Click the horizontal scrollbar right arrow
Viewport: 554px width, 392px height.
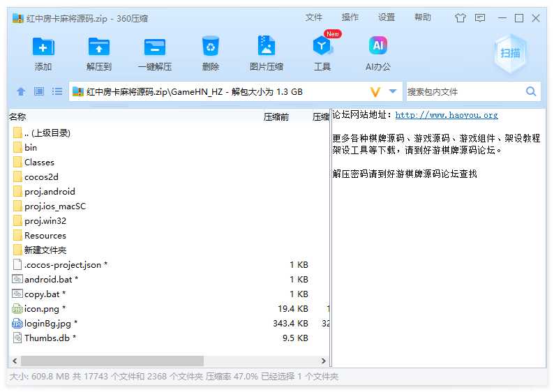click(323, 361)
